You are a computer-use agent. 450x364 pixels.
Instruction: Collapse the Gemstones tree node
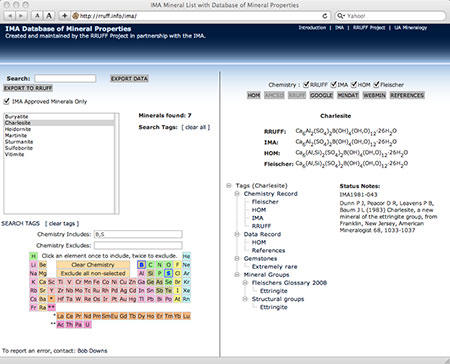pos(237,258)
